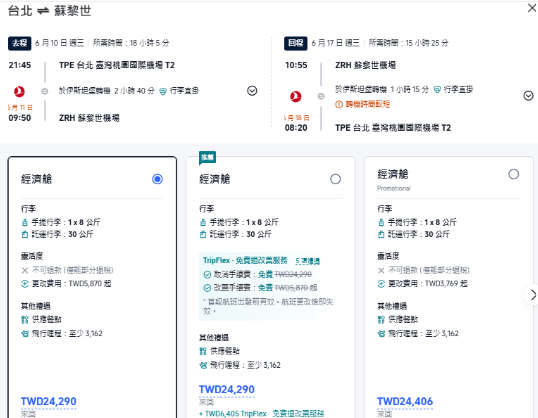
Task: Click the 去程 outbound label badge
Action: pos(20,43)
